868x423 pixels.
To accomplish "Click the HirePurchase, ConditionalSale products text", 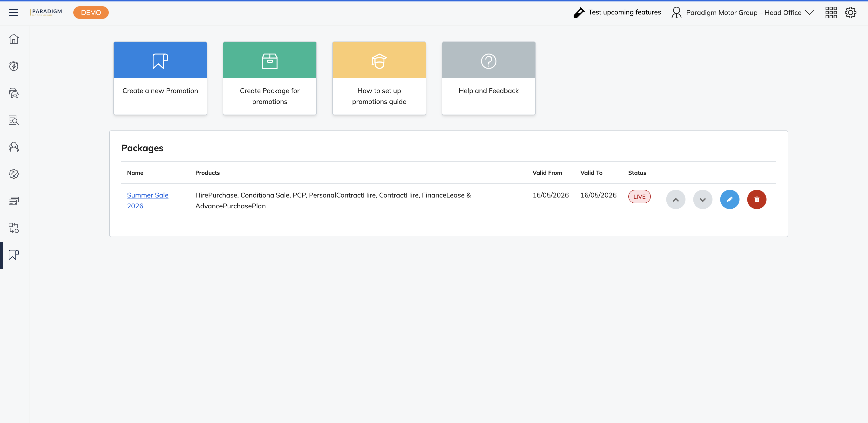I will (333, 201).
